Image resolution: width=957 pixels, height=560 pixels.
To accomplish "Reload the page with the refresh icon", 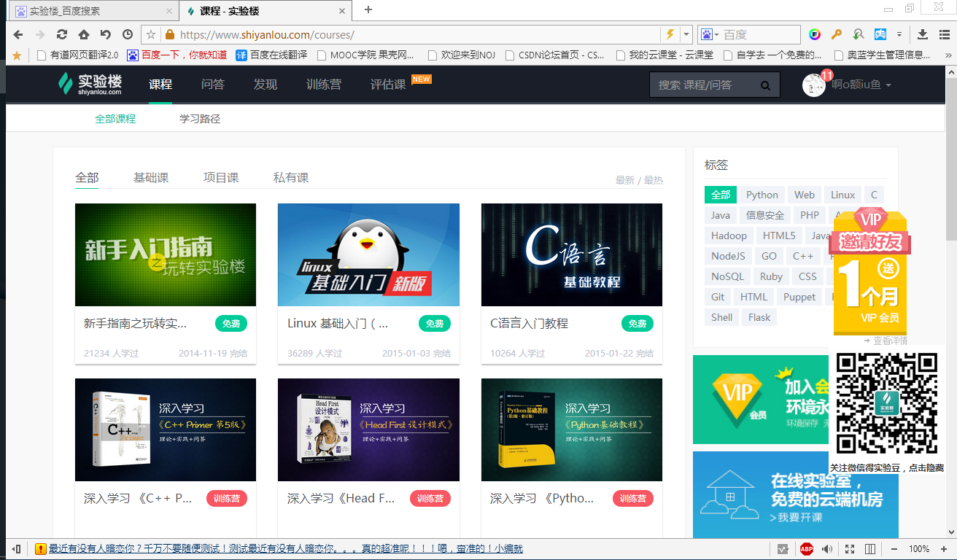I will tap(62, 34).
